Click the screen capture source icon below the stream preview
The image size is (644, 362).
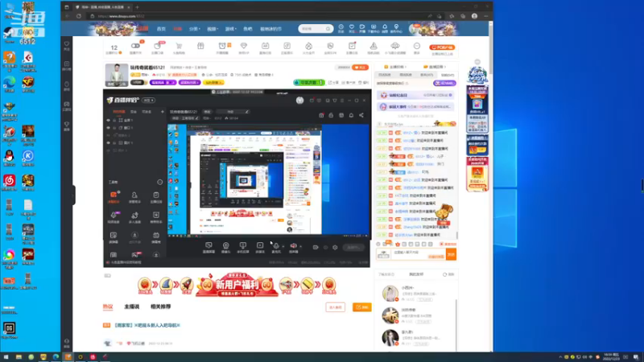[x=208, y=245]
